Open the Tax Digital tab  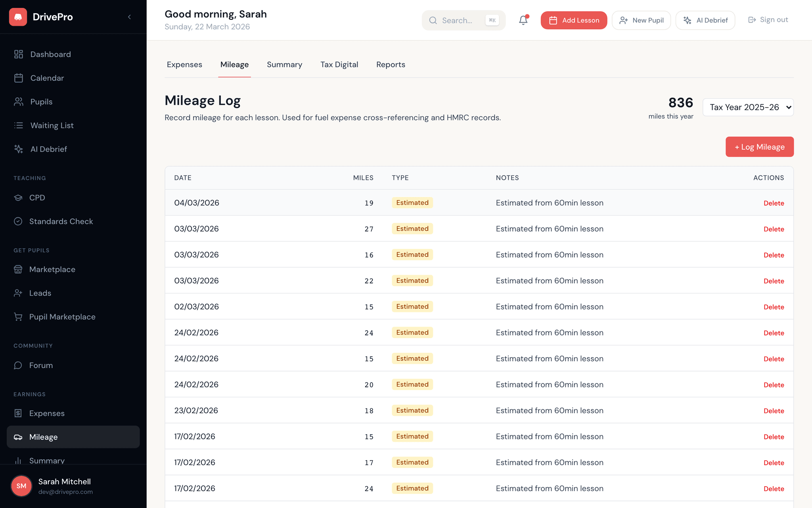pos(339,64)
